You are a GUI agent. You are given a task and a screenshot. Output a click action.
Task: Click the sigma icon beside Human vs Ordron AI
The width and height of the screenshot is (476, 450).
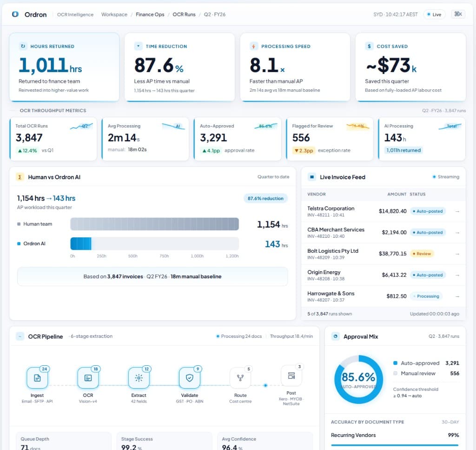[x=20, y=177]
